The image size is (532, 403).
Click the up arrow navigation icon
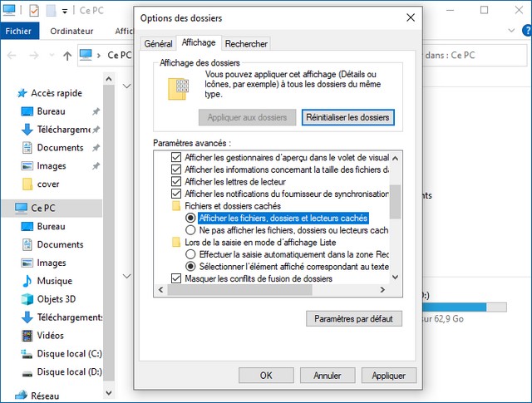pyautogui.click(x=66, y=56)
